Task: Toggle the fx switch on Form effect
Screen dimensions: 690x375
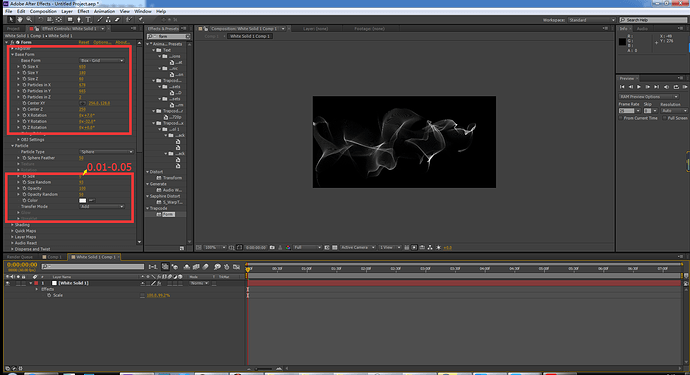Action: click(12, 42)
